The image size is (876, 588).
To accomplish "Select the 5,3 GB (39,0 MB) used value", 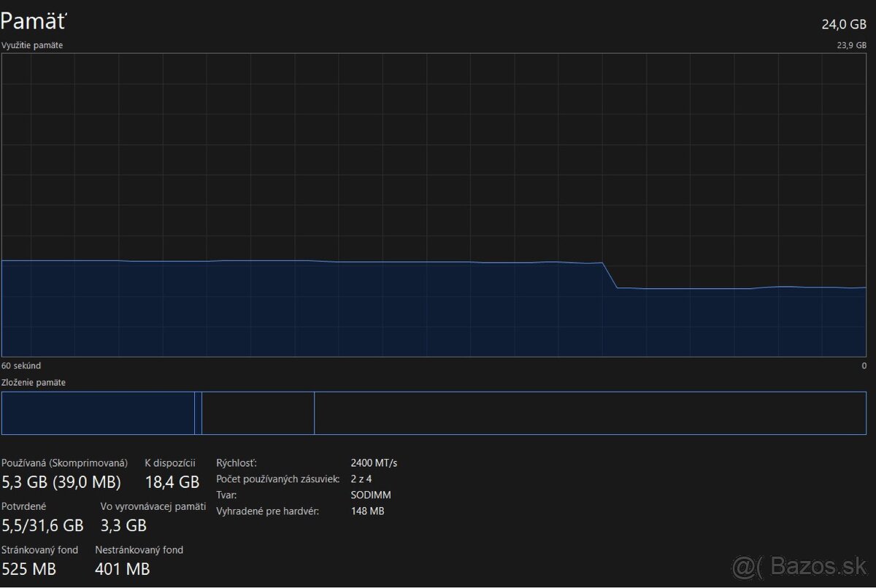I will pyautogui.click(x=61, y=481).
